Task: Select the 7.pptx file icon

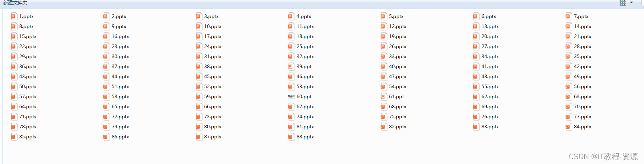Action: point(568,16)
